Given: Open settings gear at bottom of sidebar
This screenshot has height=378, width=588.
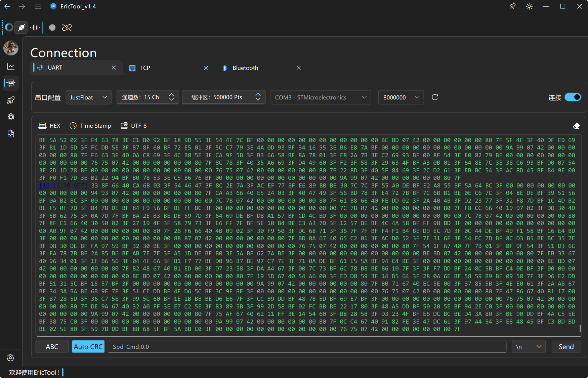Looking at the screenshot, I should coord(10,358).
